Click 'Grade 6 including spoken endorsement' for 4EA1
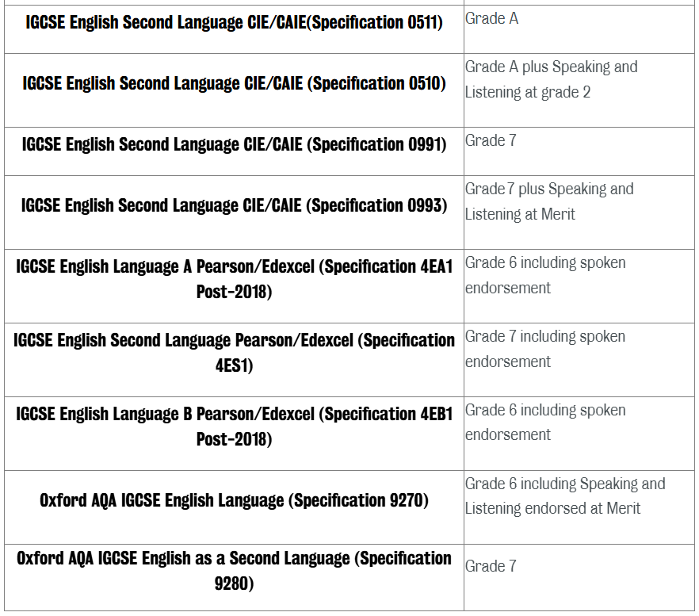The image size is (699, 616). coord(545,275)
